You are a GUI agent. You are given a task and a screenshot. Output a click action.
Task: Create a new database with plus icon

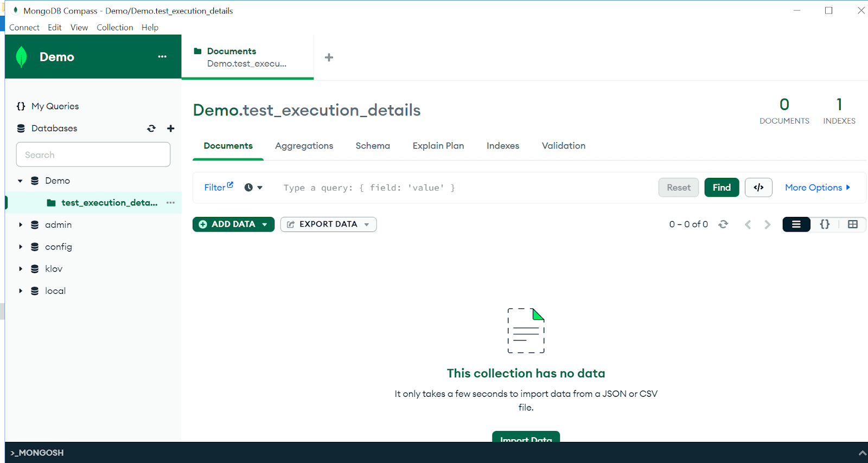pyautogui.click(x=170, y=128)
